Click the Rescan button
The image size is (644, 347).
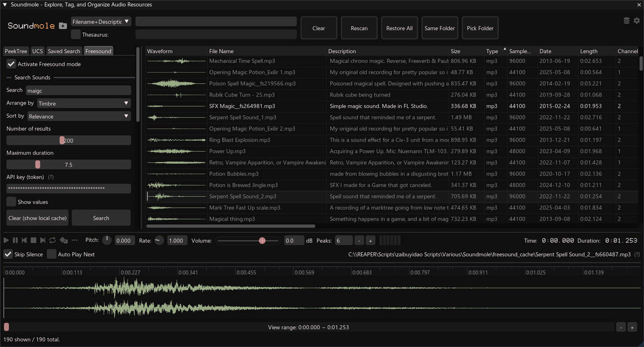click(359, 28)
